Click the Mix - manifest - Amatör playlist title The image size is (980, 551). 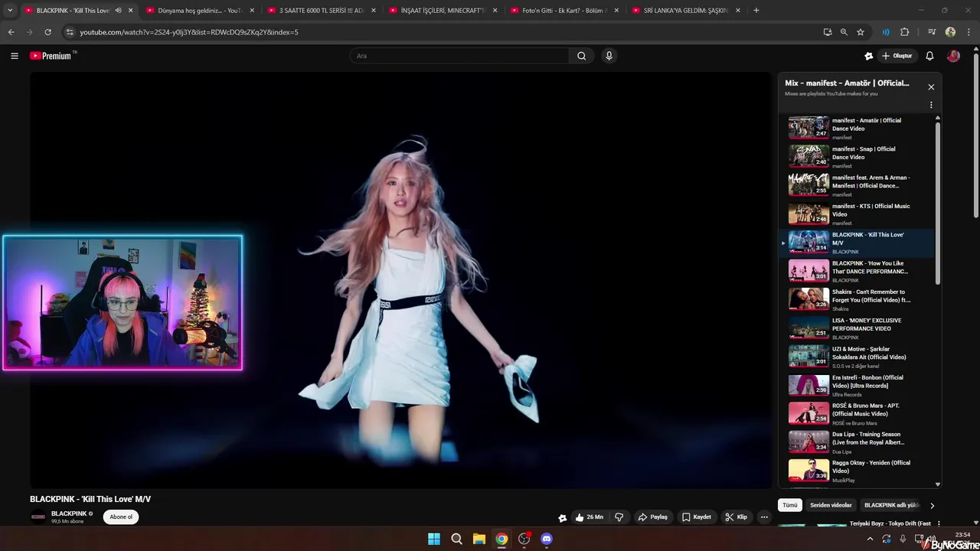[847, 83]
